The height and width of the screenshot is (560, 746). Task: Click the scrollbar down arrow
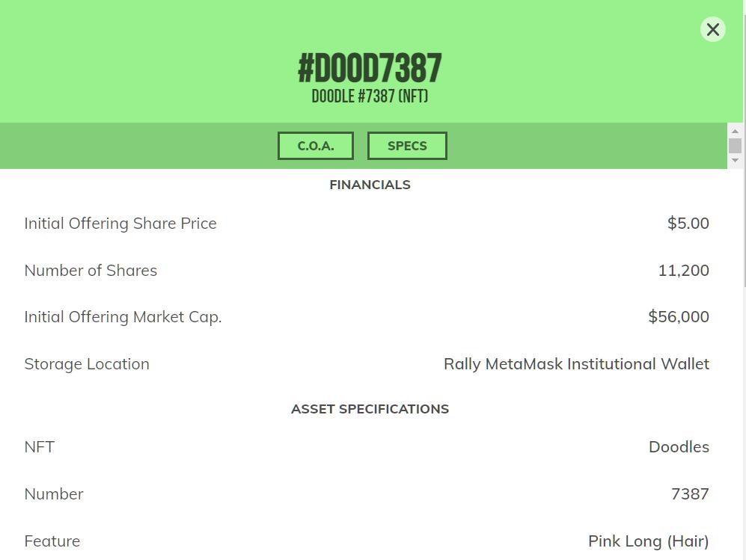click(735, 160)
